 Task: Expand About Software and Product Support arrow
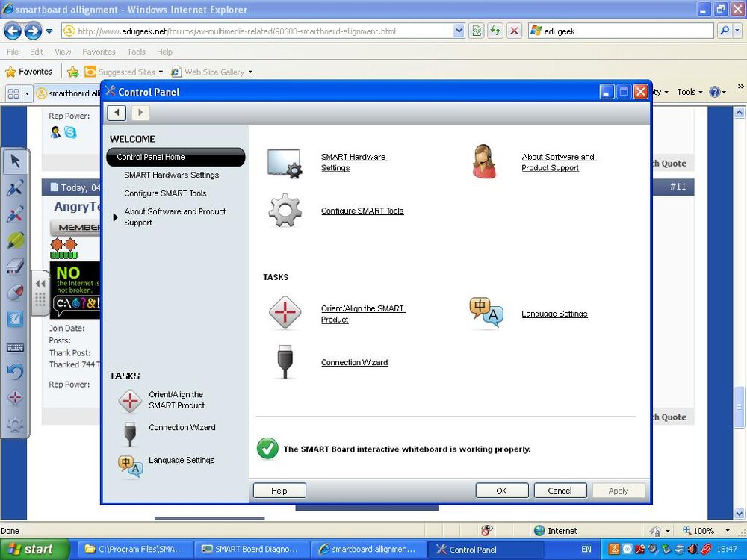pyautogui.click(x=115, y=217)
